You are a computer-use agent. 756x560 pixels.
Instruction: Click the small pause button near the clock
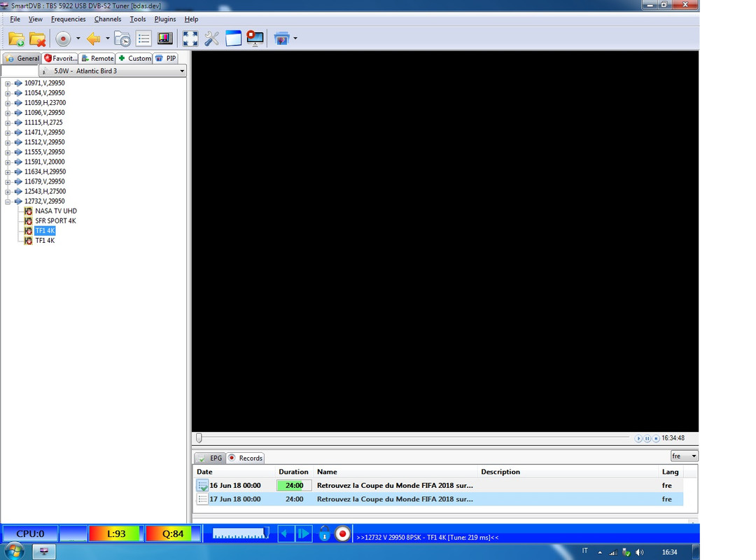point(647,438)
